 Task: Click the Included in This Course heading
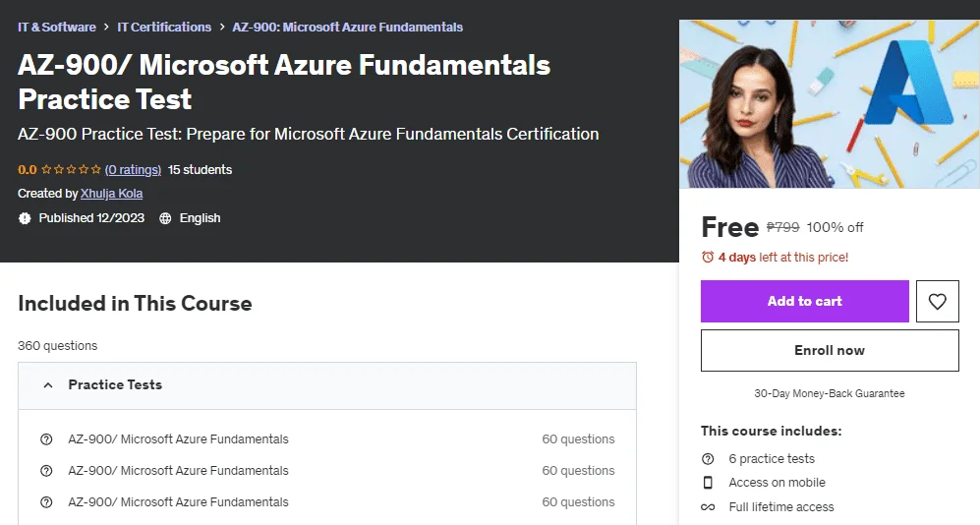point(135,303)
